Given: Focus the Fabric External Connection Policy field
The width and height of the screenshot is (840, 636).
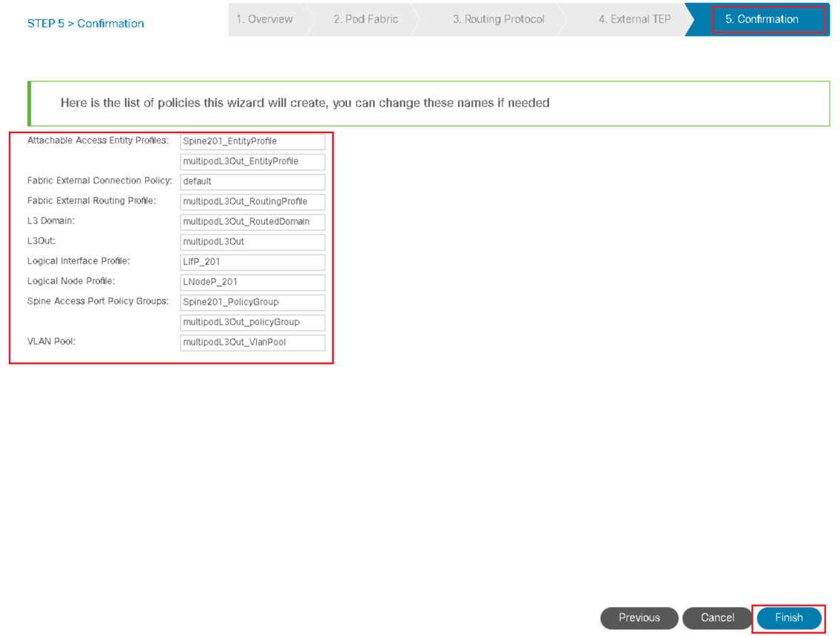Looking at the screenshot, I should pyautogui.click(x=252, y=181).
